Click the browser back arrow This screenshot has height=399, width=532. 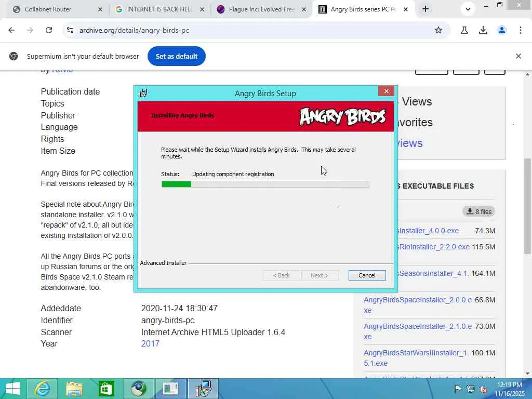click(11, 30)
